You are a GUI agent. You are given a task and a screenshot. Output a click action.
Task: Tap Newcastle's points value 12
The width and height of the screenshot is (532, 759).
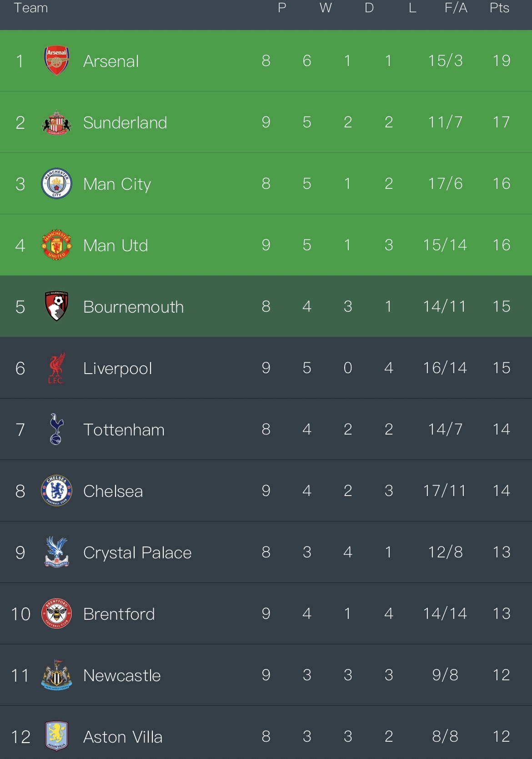tap(501, 675)
